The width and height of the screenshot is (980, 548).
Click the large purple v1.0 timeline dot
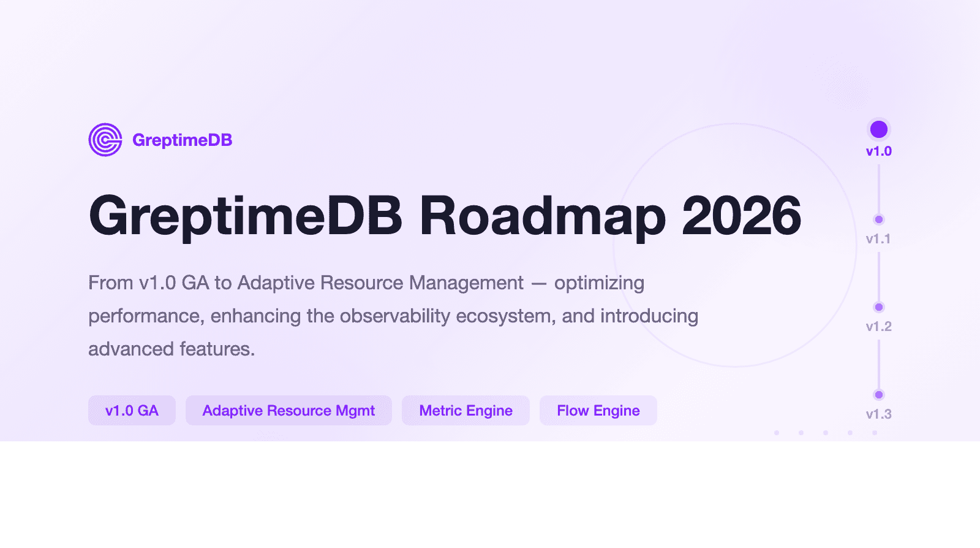click(x=879, y=129)
